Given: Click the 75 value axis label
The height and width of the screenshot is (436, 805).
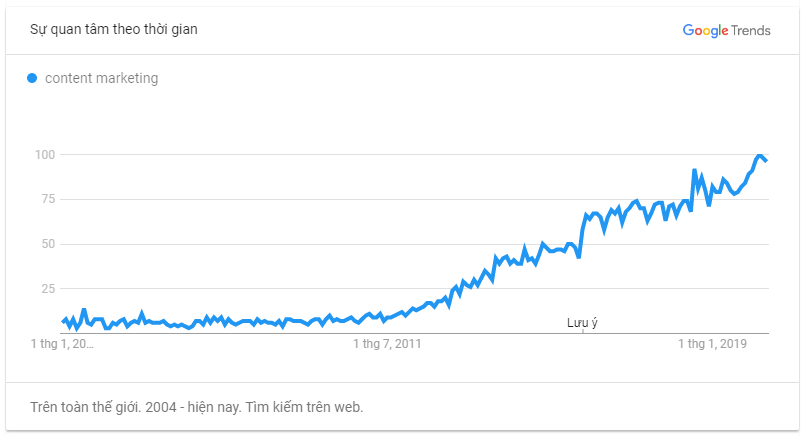Looking at the screenshot, I should click(x=48, y=199).
